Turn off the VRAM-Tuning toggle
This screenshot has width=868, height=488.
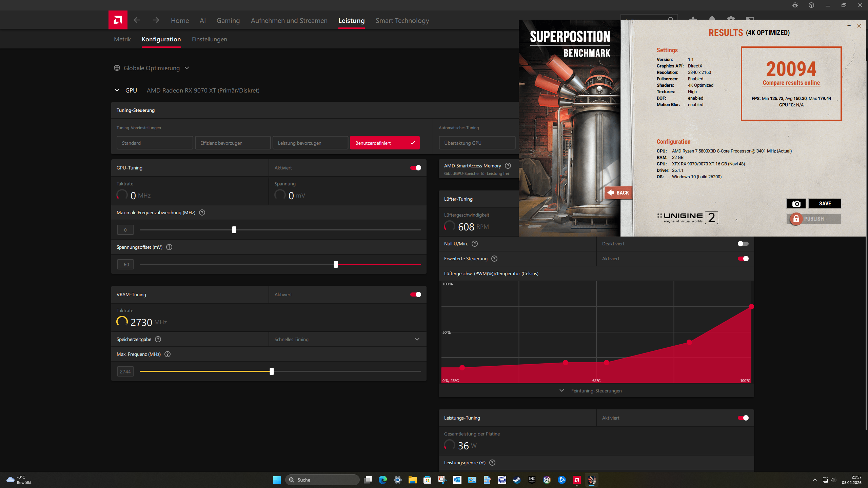point(415,294)
